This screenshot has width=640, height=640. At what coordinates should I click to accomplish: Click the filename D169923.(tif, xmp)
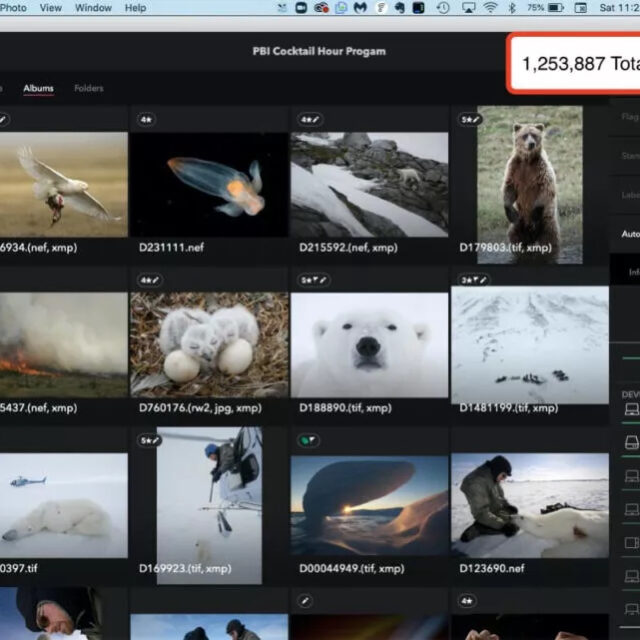point(185,568)
